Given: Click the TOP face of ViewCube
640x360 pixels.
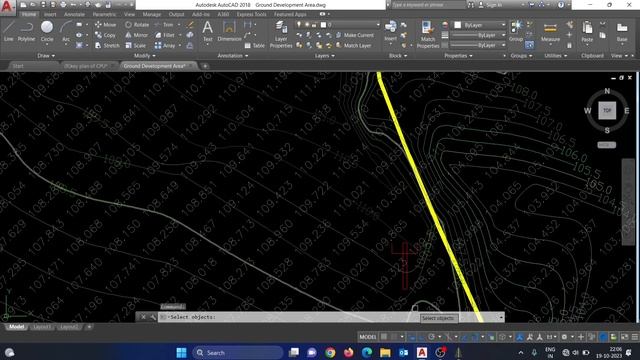Looking at the screenshot, I should pos(607,110).
